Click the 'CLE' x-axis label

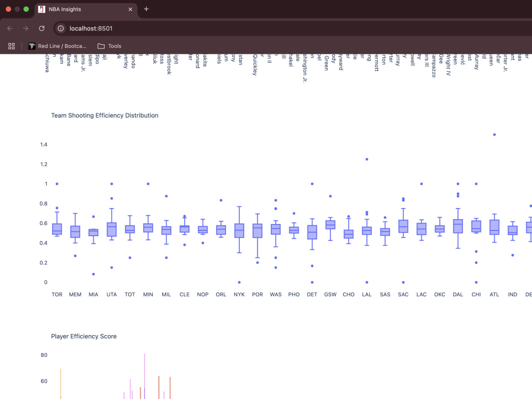[x=185, y=295]
